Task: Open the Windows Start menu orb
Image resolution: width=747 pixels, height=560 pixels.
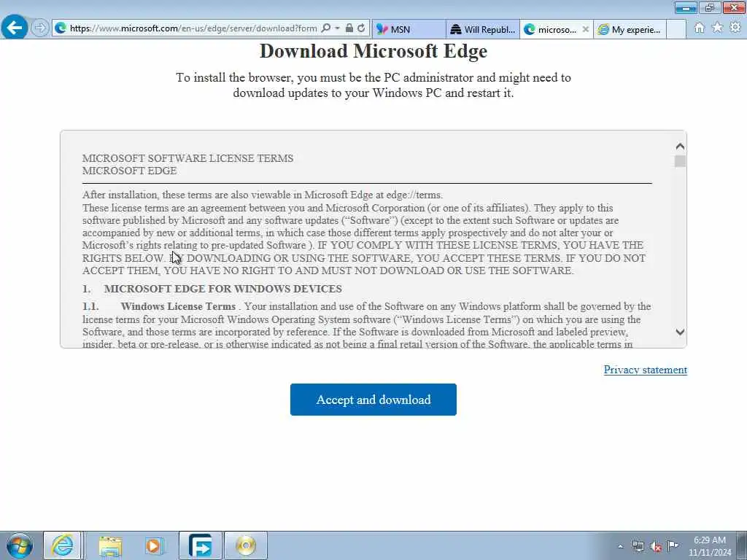Action: coord(20,545)
